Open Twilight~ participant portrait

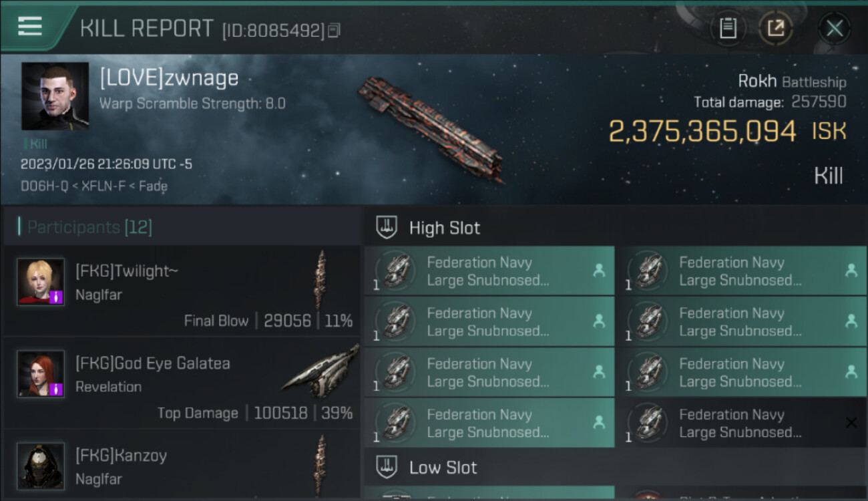click(41, 282)
